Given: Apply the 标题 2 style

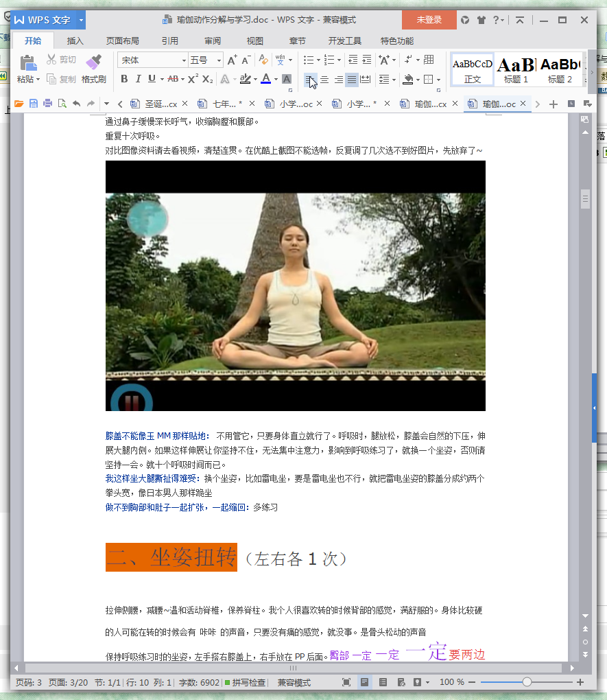Looking at the screenshot, I should pos(560,69).
